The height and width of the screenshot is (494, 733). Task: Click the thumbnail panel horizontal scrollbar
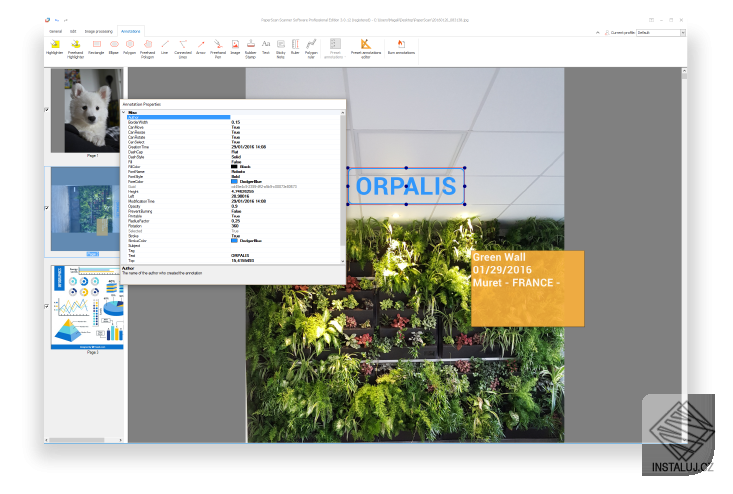77,440
